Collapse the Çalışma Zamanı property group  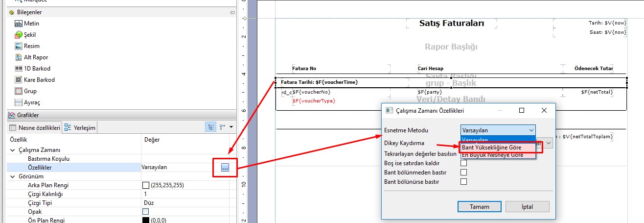click(13, 150)
